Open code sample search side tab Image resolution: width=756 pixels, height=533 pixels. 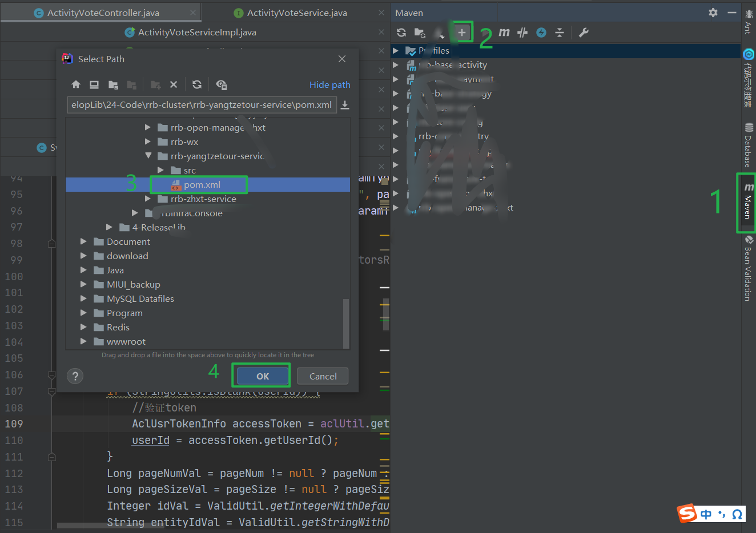click(749, 78)
